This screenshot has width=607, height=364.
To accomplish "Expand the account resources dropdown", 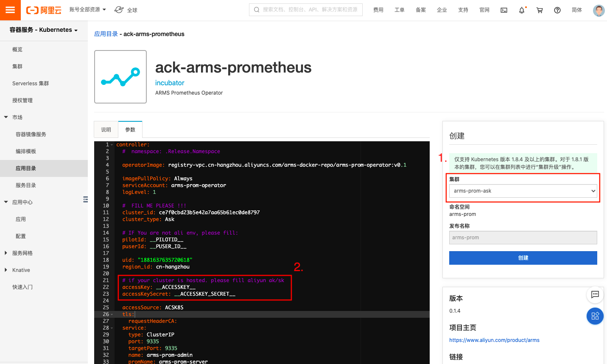I will [x=88, y=9].
